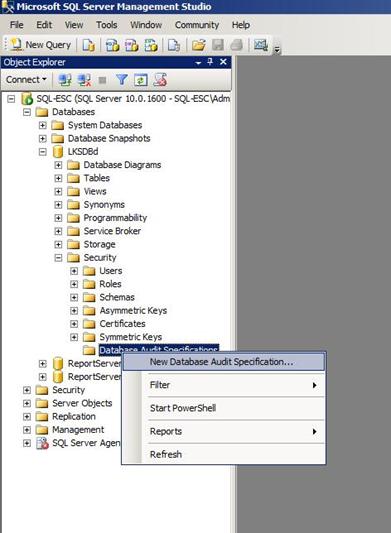This screenshot has width=391, height=533.
Task: Click the Analysis Services DMX Query icon
Action: click(132, 45)
